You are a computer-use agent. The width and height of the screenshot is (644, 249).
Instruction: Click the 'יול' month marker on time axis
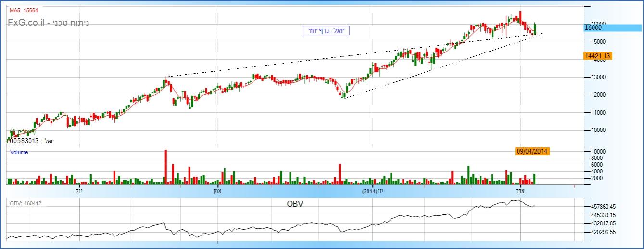coord(79,192)
